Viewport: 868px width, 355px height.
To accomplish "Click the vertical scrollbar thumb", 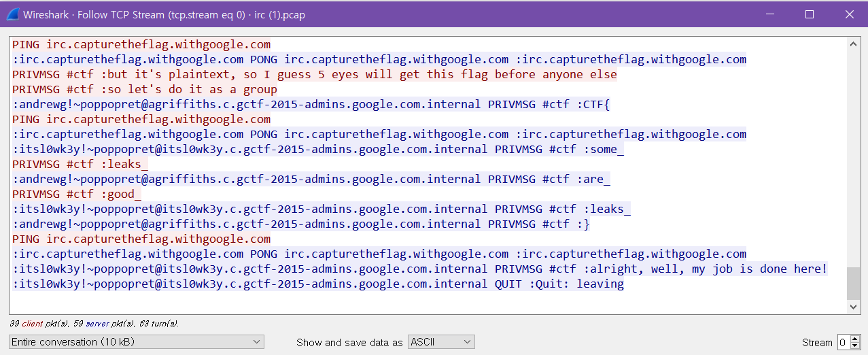I will tap(853, 283).
